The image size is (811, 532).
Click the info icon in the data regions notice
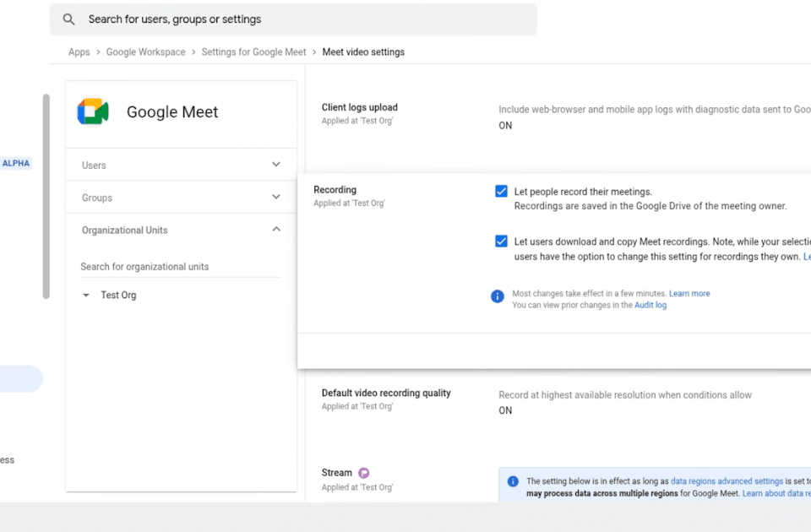click(513, 481)
